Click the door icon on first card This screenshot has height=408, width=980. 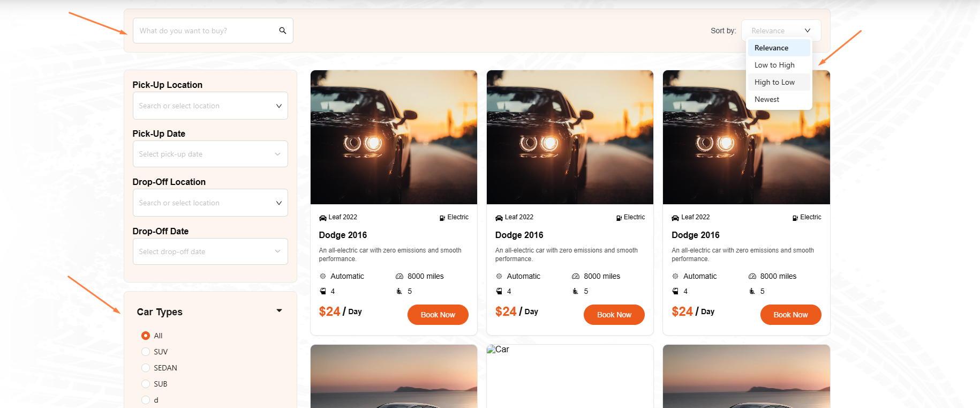pos(323,291)
